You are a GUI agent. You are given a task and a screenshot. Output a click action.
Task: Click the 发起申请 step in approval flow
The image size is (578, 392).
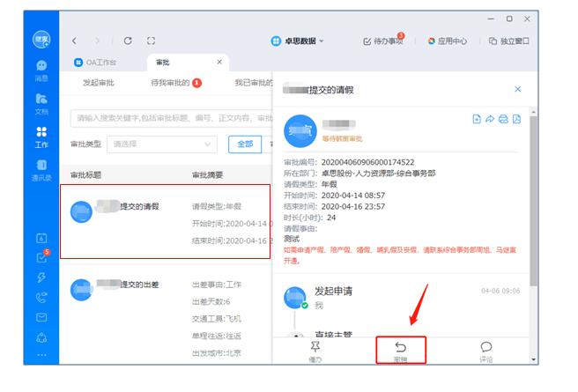pyautogui.click(x=333, y=291)
